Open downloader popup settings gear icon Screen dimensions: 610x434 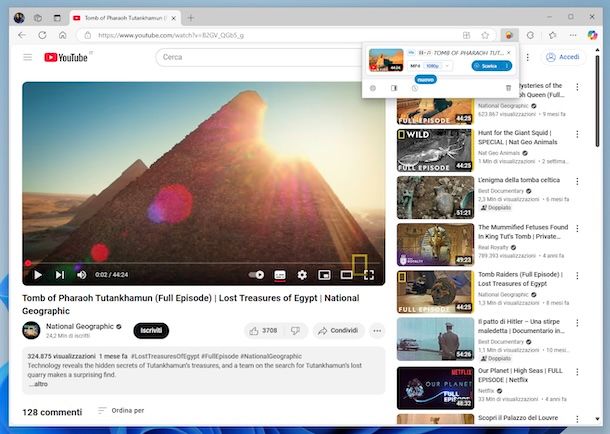[373, 88]
